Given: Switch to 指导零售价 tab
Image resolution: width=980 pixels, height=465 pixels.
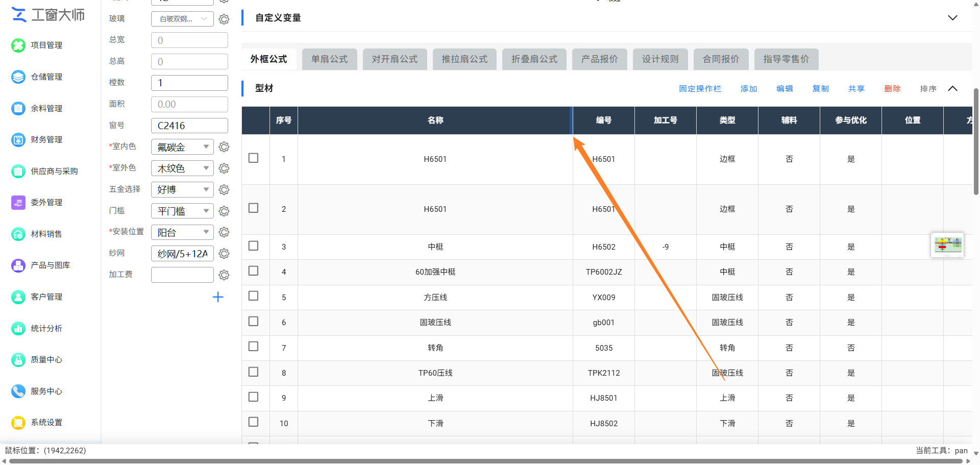Looking at the screenshot, I should click(787, 59).
